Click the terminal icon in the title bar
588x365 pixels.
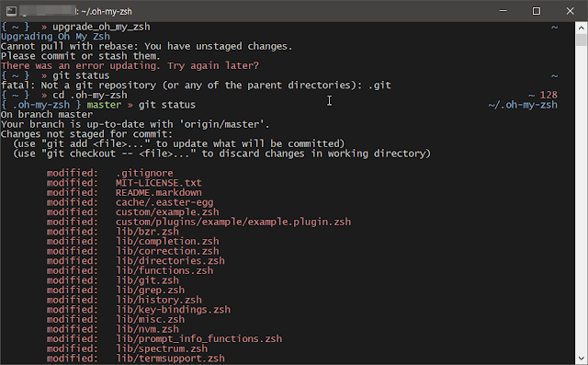(11, 11)
